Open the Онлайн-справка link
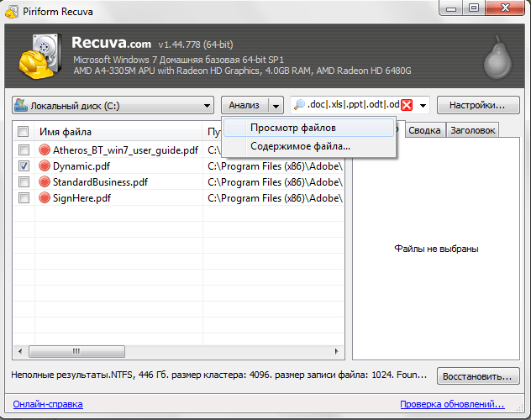Screen dimensions: 531x420 click(x=48, y=404)
